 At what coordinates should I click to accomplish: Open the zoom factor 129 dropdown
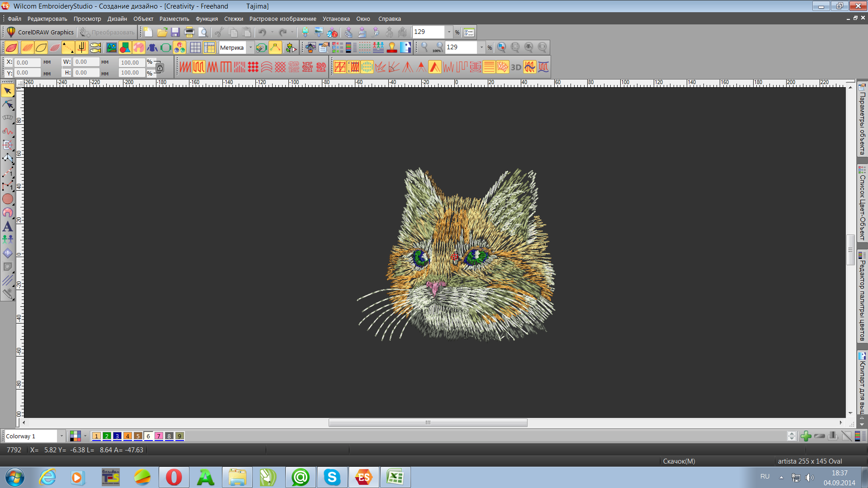[481, 47]
